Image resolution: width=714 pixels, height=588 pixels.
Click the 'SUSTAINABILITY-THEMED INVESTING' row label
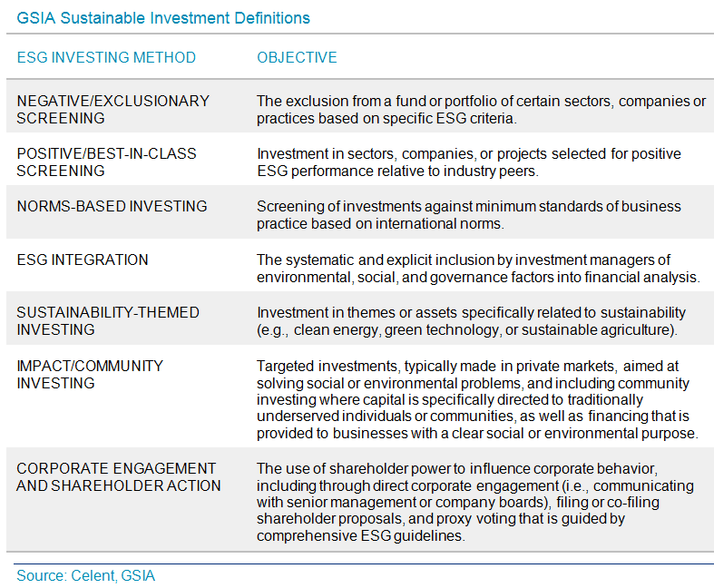point(106,321)
